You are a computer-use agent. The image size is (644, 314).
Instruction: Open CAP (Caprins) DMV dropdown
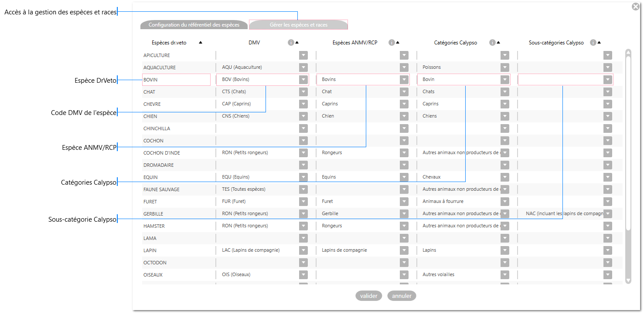tap(303, 104)
